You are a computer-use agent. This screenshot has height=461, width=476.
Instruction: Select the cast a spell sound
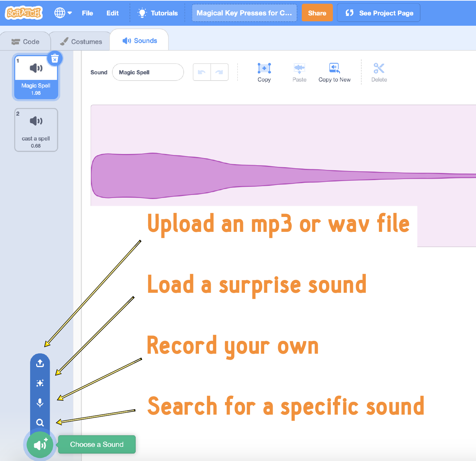click(x=36, y=130)
